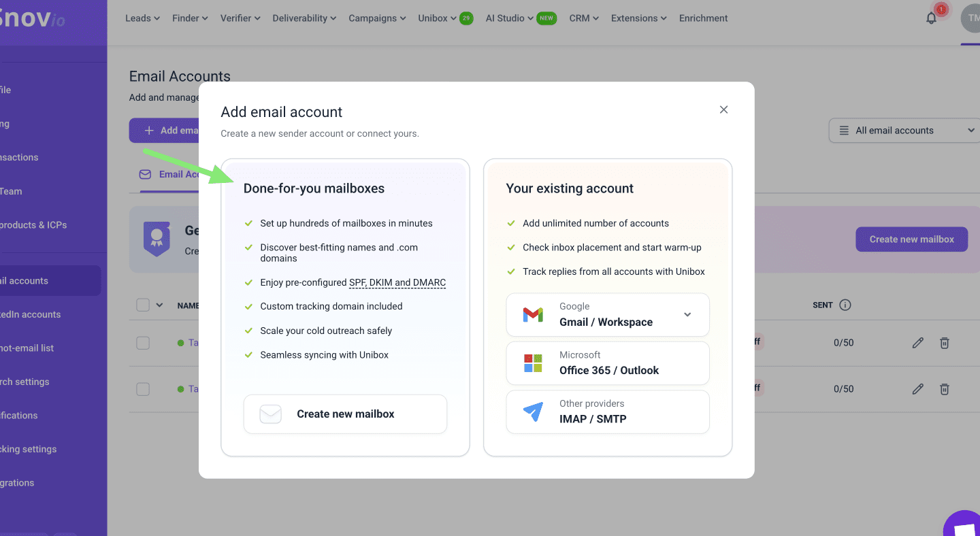Expand the Leads menu in top navigation
Image resolution: width=980 pixels, height=536 pixels.
[142, 18]
